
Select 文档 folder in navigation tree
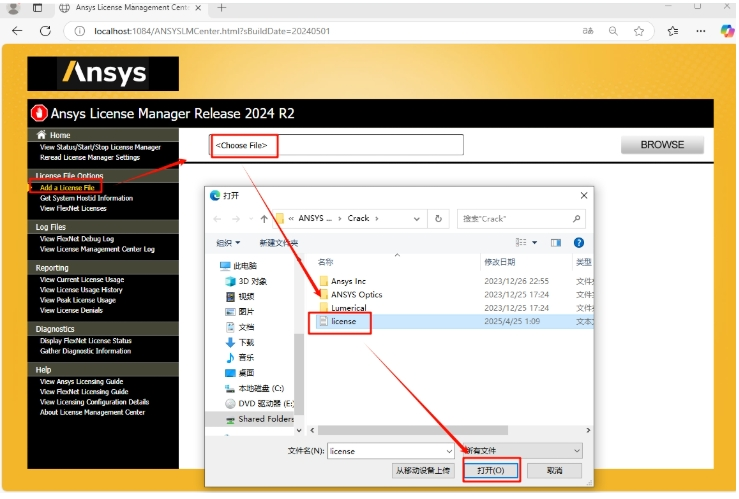click(240, 327)
